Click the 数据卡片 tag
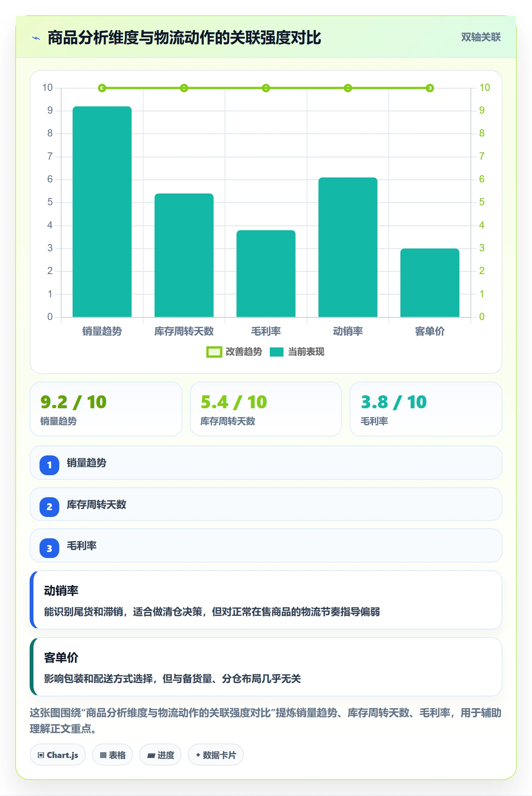The image size is (532, 796). point(216,755)
